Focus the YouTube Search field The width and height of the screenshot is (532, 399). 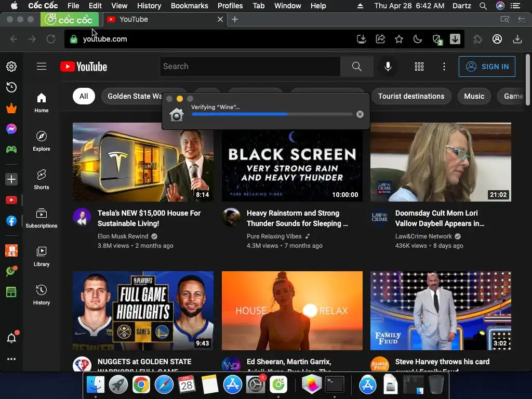250,66
